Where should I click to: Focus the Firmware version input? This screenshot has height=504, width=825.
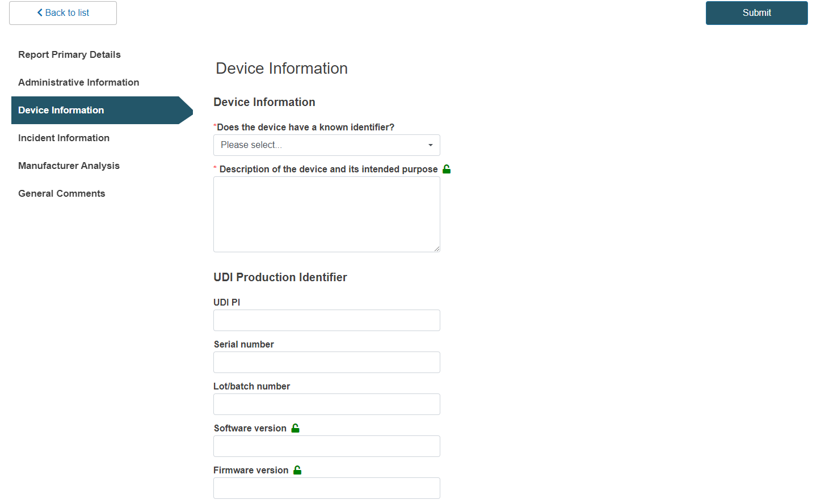(x=326, y=488)
